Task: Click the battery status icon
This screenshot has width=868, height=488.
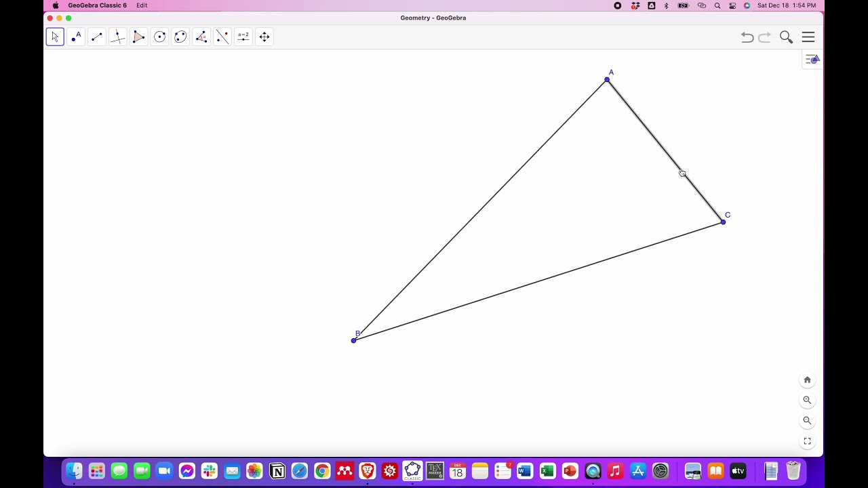Action: (684, 5)
